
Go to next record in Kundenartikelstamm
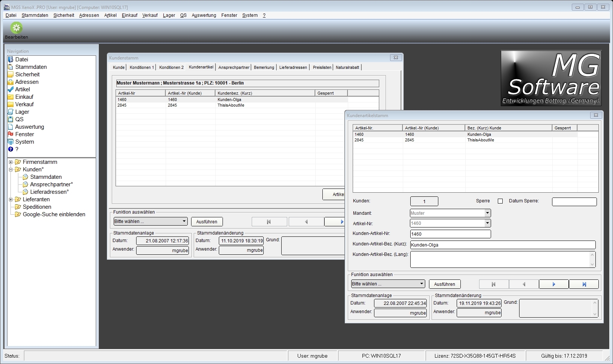pyautogui.click(x=554, y=284)
